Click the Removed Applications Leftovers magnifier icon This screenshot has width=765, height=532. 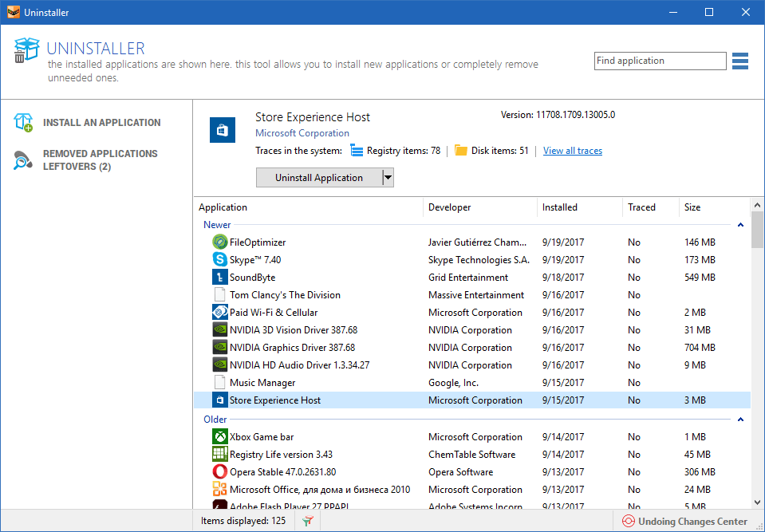click(x=22, y=160)
